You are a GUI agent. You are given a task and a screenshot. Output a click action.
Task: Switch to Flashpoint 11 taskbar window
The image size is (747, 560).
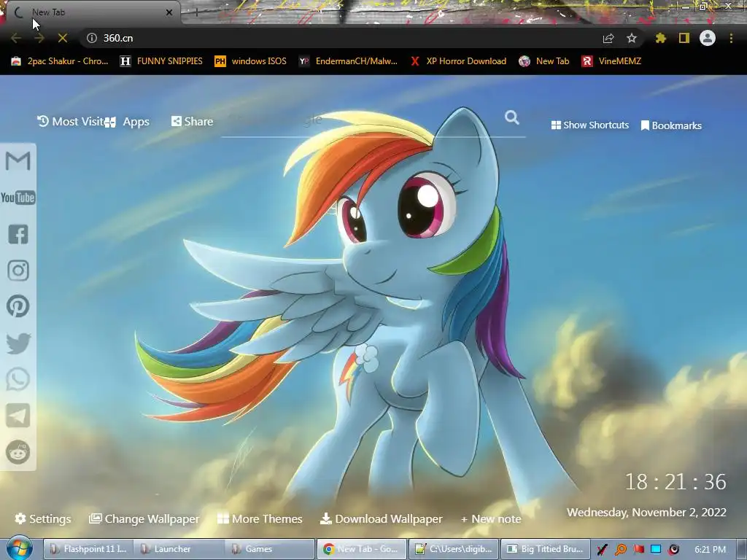tap(88, 549)
